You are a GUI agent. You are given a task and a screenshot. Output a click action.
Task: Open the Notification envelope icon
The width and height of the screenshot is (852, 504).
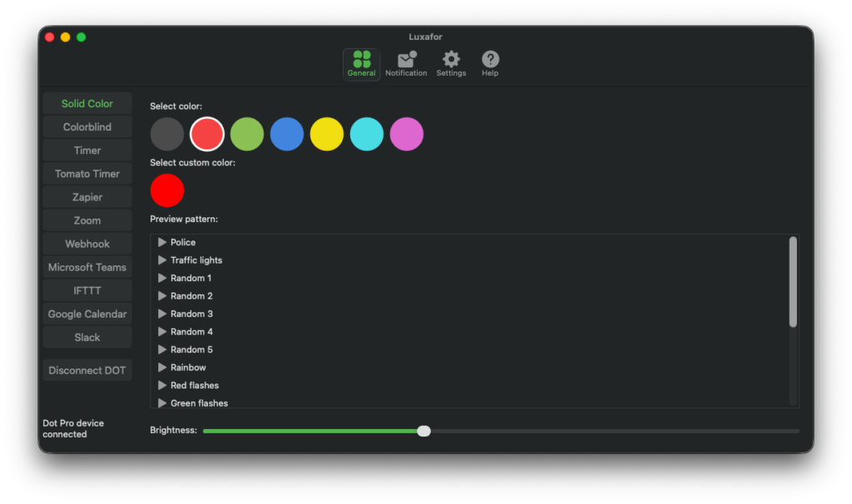tap(406, 60)
